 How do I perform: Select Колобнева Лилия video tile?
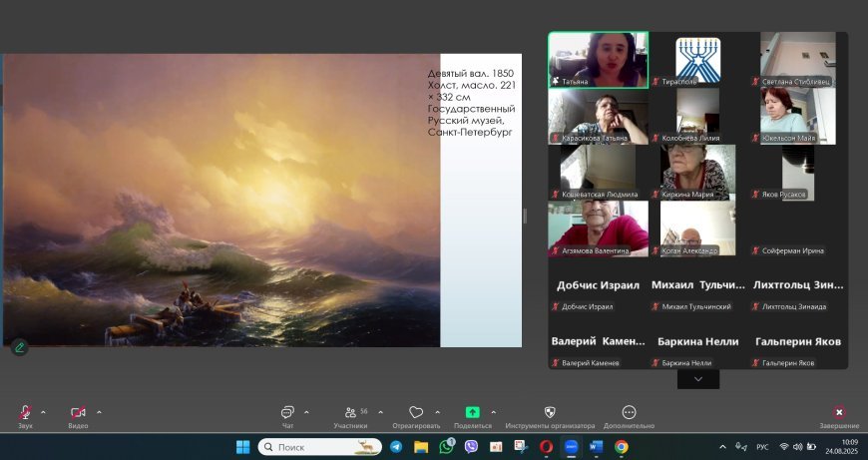click(x=698, y=116)
